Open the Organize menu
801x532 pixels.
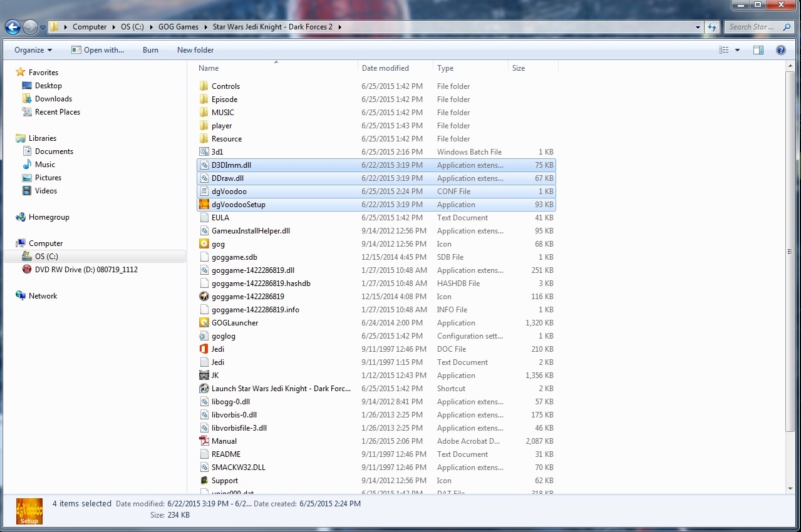click(33, 50)
